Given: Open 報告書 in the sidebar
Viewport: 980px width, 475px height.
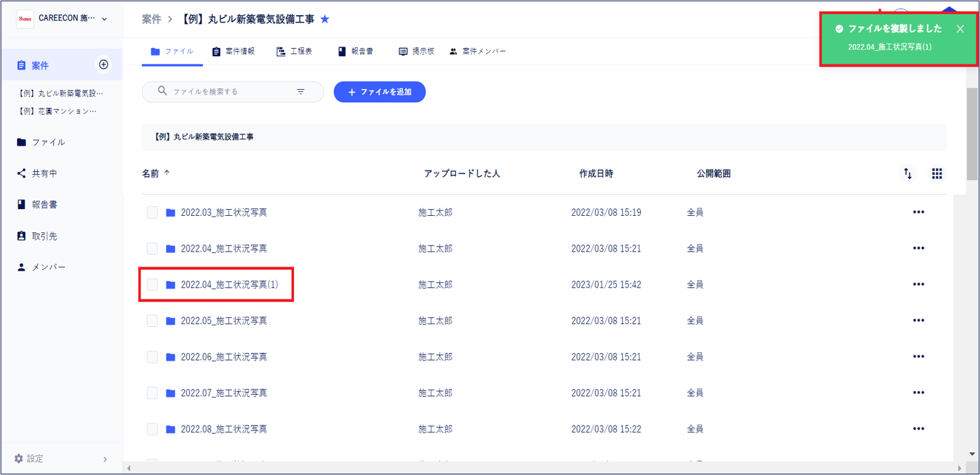Looking at the screenshot, I should [38, 205].
